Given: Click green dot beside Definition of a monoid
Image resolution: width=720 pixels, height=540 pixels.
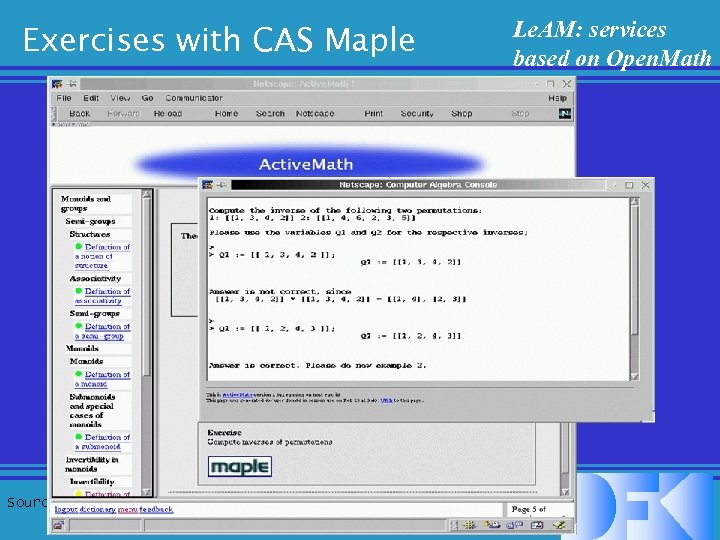Looking at the screenshot, I should point(79,374).
